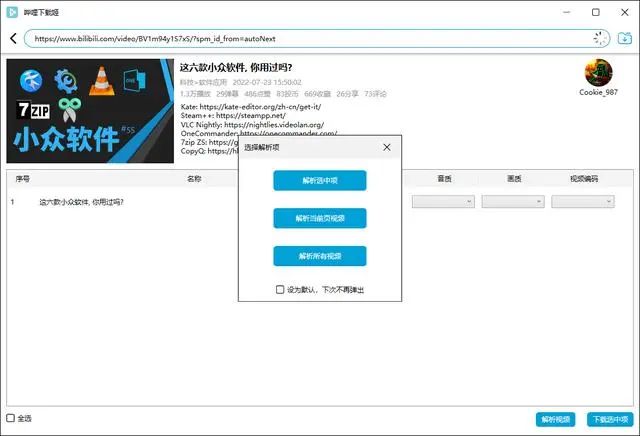Screen dimensions: 640x436
Task: Go back using the left arrow icon
Action: 13,39
